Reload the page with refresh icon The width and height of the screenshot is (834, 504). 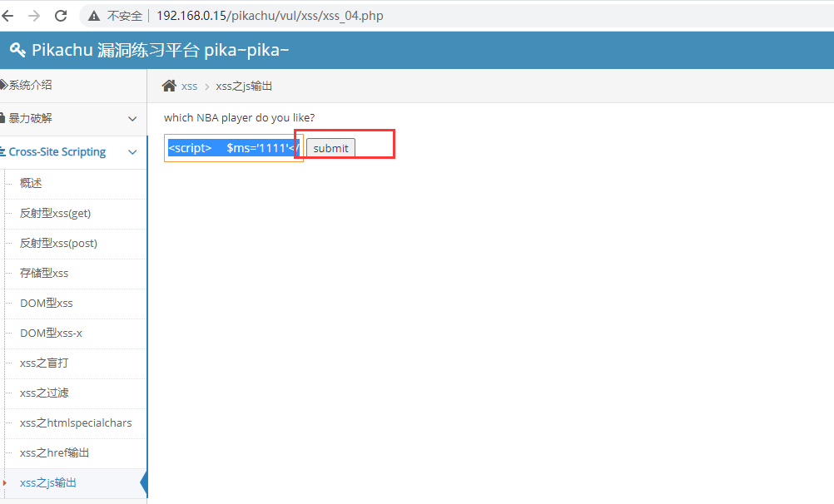[60, 16]
